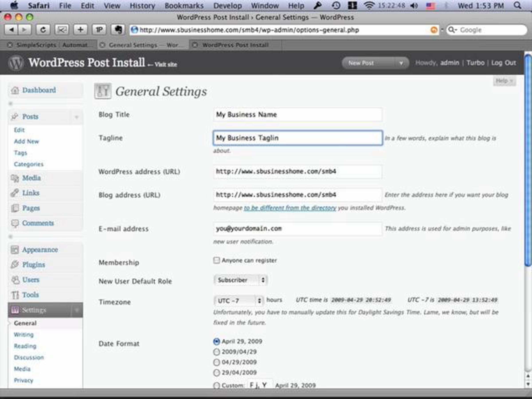Add a bookmark with the plus button
The width and height of the screenshot is (532, 399).
point(80,30)
